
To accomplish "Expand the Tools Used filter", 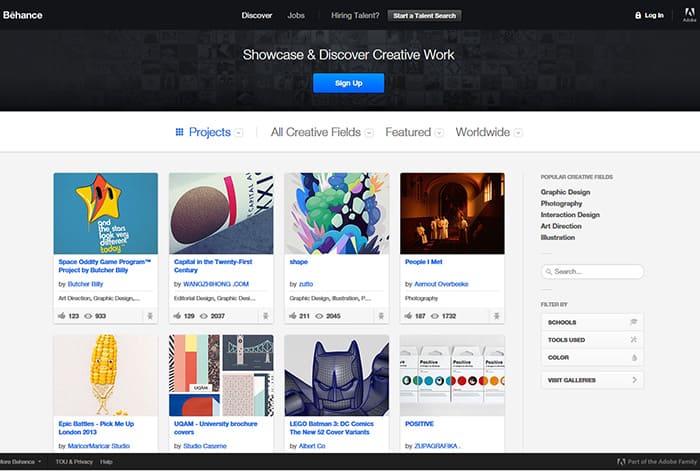I will click(x=592, y=340).
